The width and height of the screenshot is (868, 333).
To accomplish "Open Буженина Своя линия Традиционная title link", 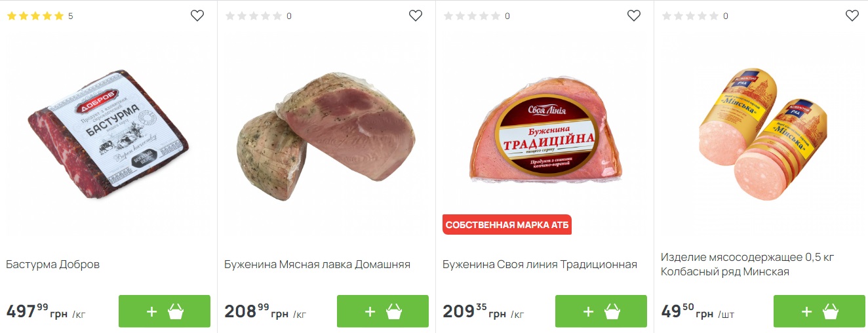I will tap(540, 265).
